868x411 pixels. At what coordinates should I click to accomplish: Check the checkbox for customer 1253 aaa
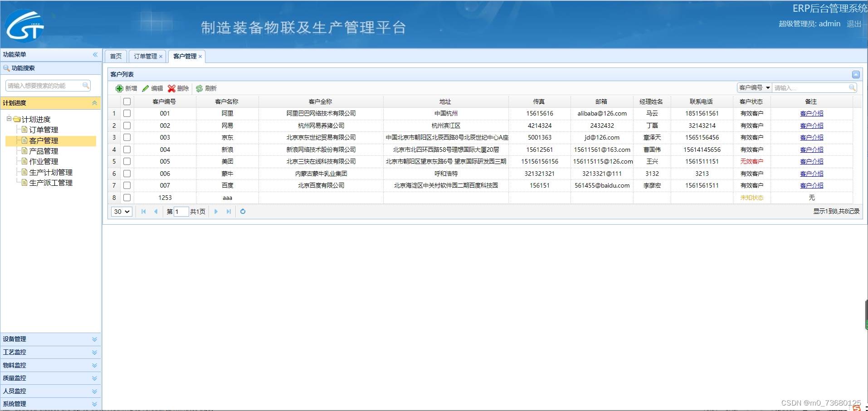click(127, 198)
